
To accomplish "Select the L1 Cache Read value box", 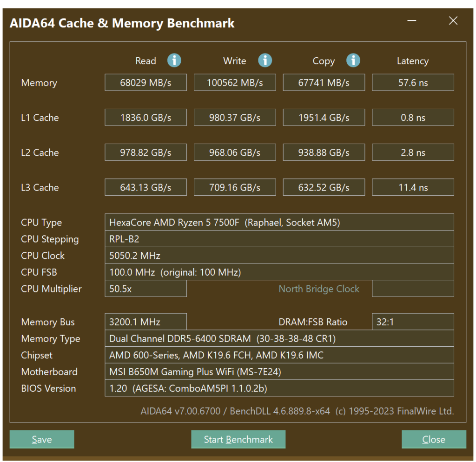I will [145, 118].
